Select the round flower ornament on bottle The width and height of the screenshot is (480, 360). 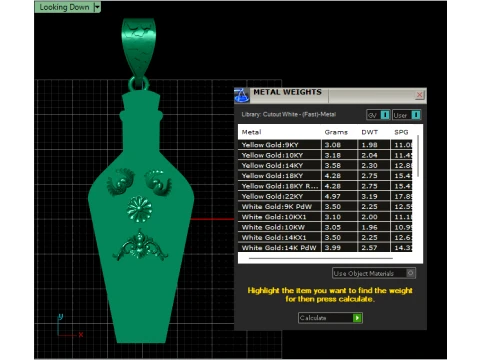click(139, 209)
